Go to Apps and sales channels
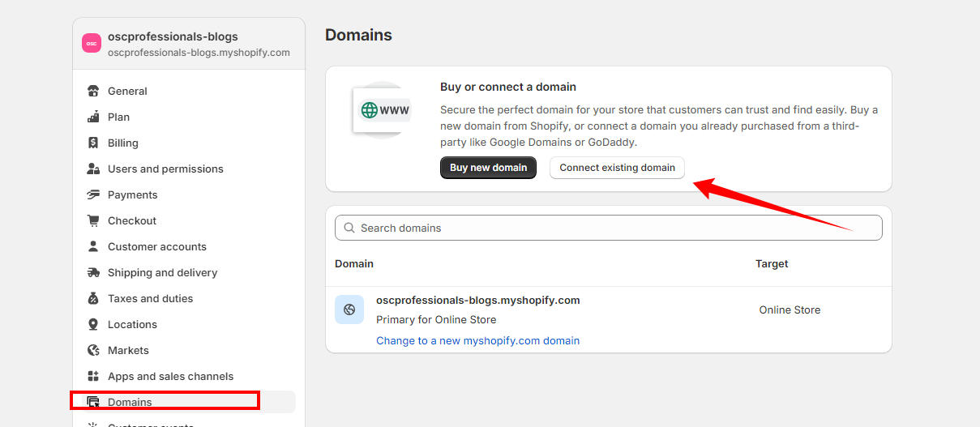 (170, 376)
